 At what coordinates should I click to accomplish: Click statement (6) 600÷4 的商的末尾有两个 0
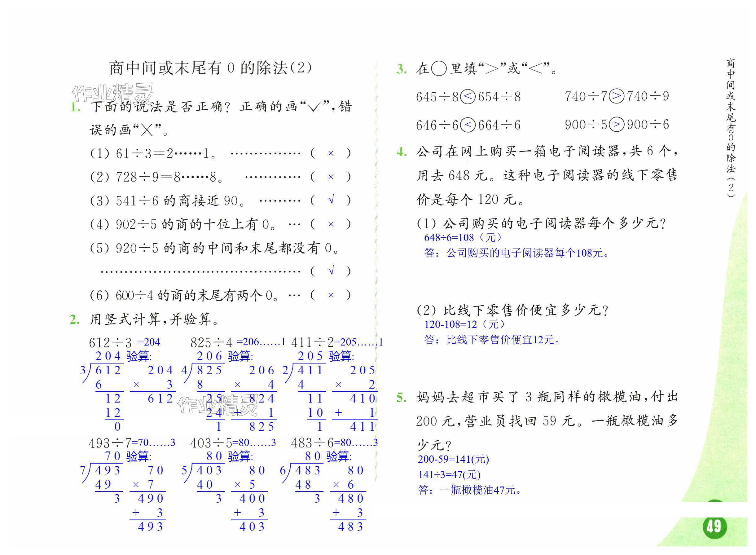[184, 296]
